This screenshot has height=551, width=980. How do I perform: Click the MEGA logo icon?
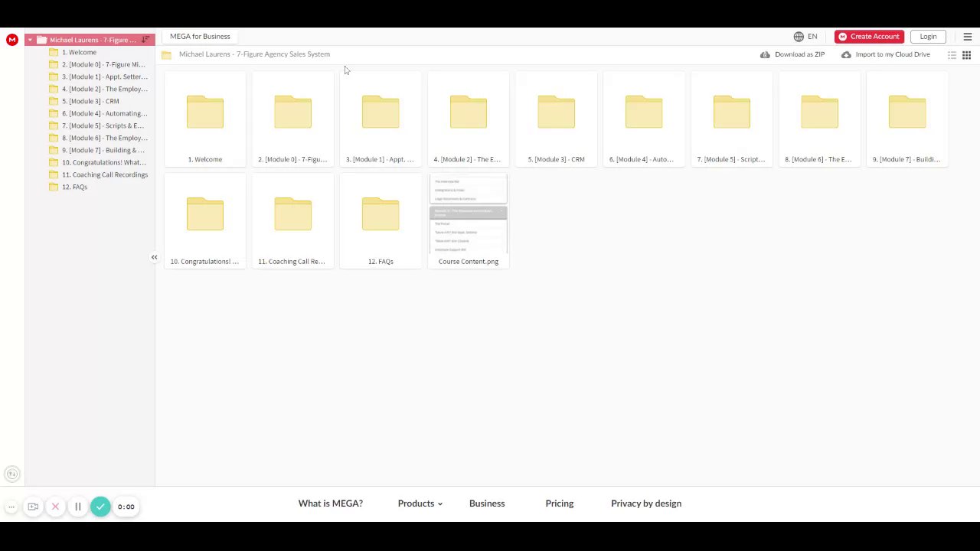(x=11, y=40)
